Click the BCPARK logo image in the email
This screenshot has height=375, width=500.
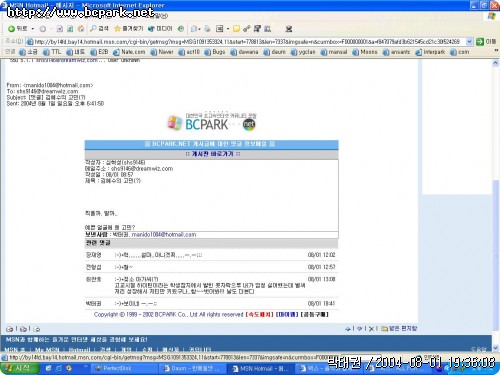tap(212, 123)
